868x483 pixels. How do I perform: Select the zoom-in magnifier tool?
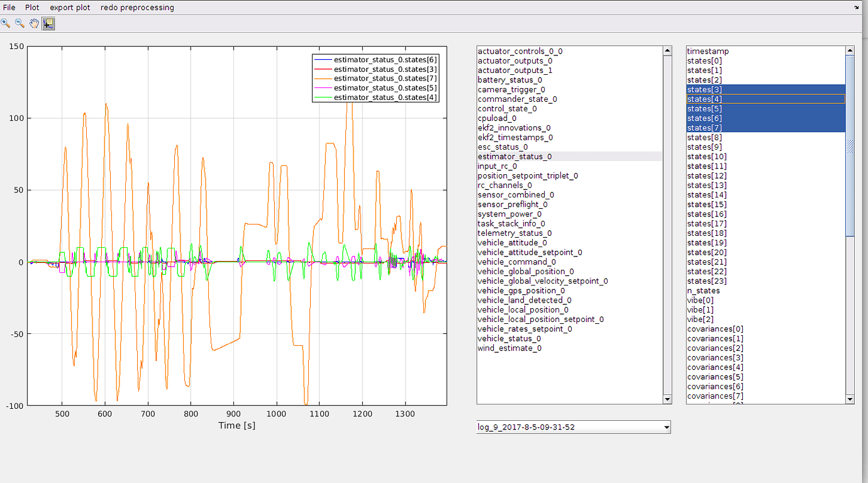point(6,23)
